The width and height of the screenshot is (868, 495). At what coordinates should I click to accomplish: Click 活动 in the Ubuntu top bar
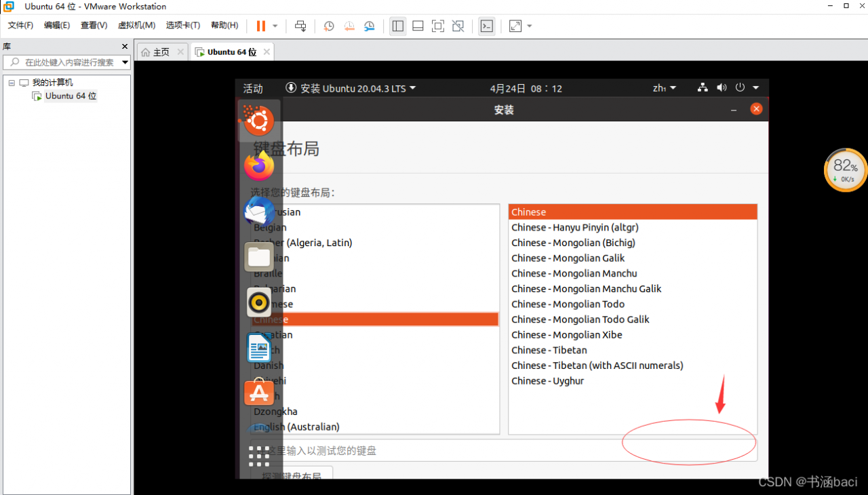(x=253, y=89)
